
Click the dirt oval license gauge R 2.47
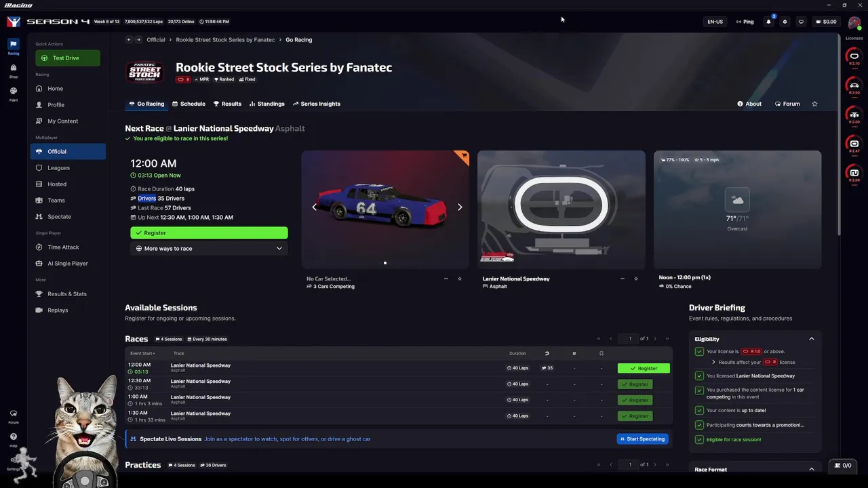click(854, 145)
